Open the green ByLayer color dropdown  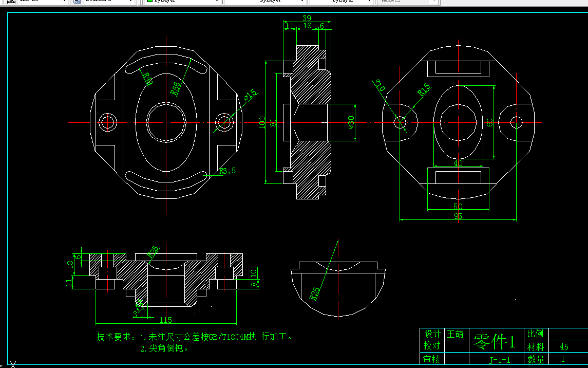click(182, 1)
